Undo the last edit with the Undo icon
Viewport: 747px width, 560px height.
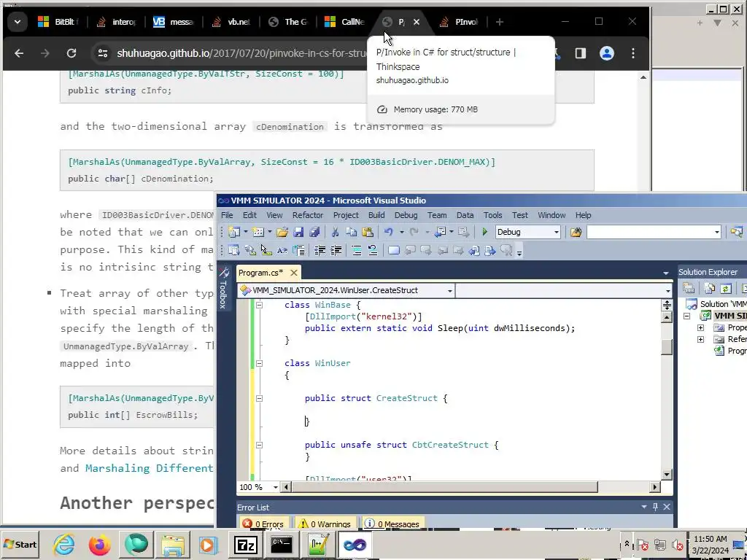[389, 233]
